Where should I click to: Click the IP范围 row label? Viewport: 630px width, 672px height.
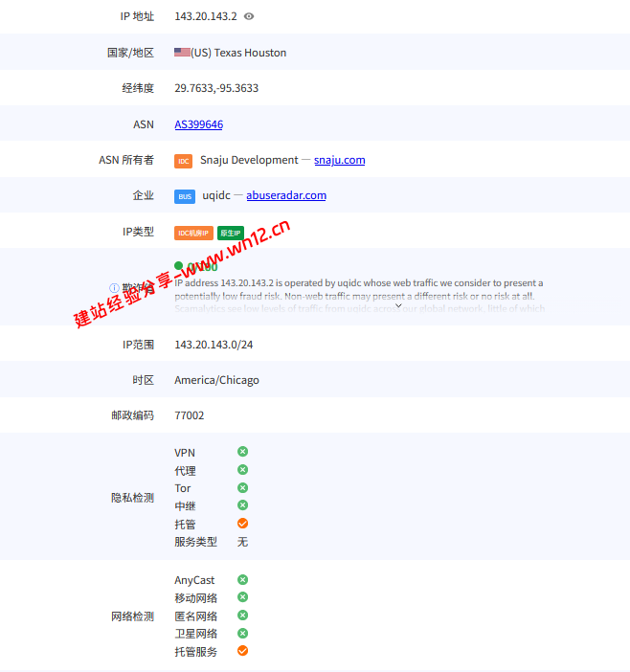[x=138, y=345]
